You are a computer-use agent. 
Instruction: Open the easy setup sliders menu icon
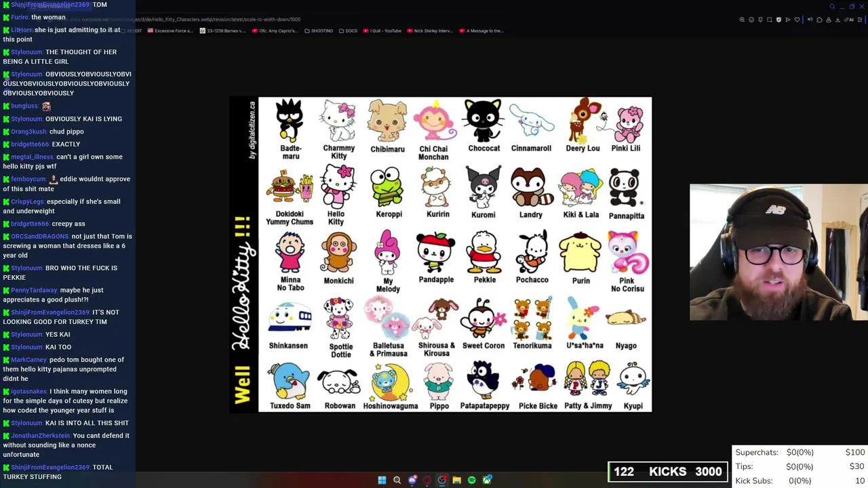point(860,20)
